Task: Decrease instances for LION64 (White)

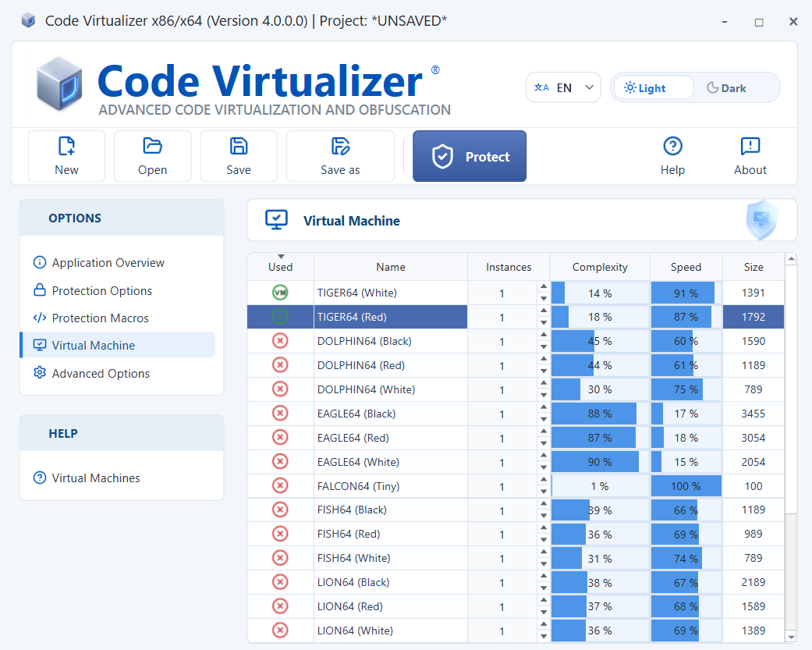Action: click(543, 636)
